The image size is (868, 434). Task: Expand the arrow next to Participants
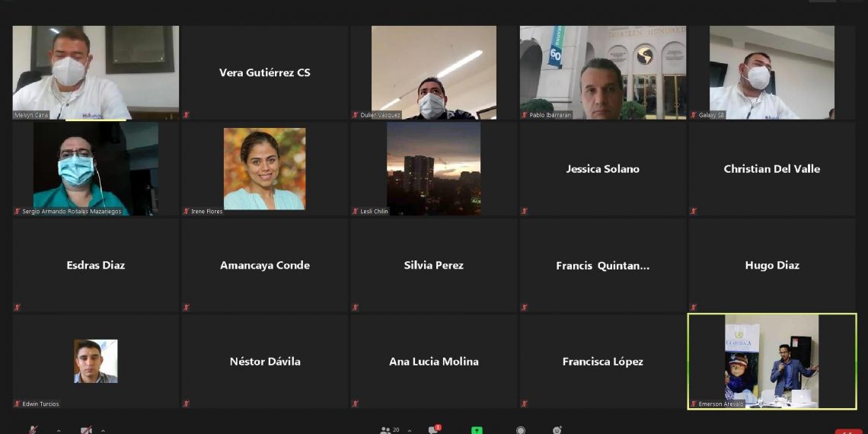pyautogui.click(x=410, y=430)
